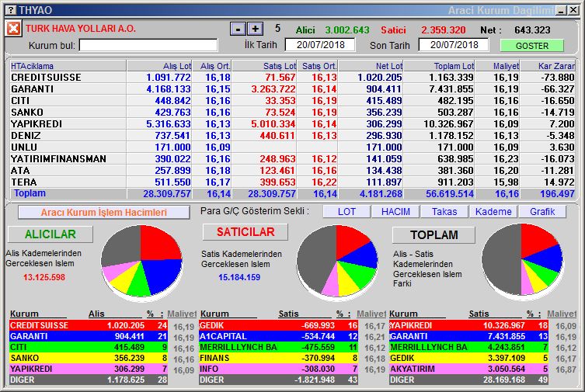585x392 pixels.
Task: Select the UNLU row in the table
Action: click(x=292, y=147)
